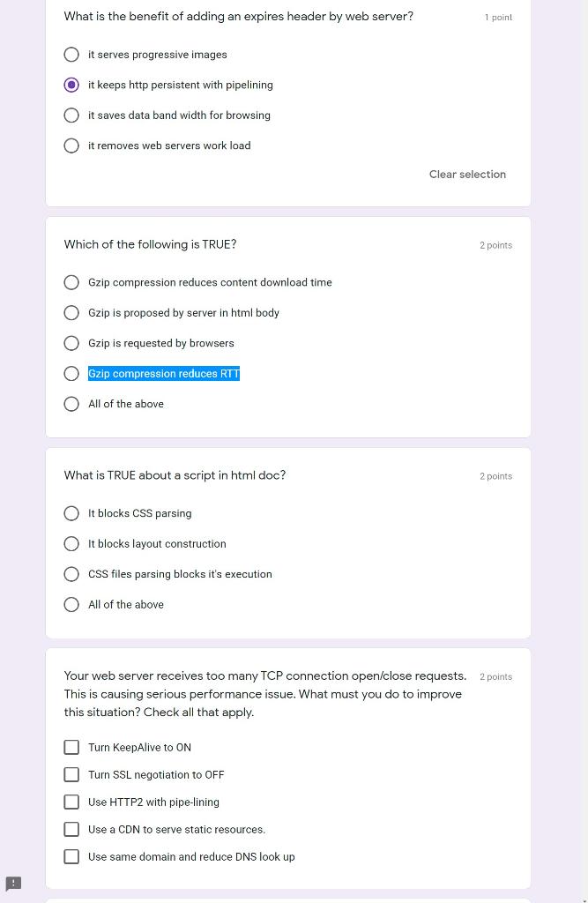Image resolution: width=588 pixels, height=903 pixels.
Task: Tick 'Use a CDN to serve static resources'
Action: tap(71, 829)
